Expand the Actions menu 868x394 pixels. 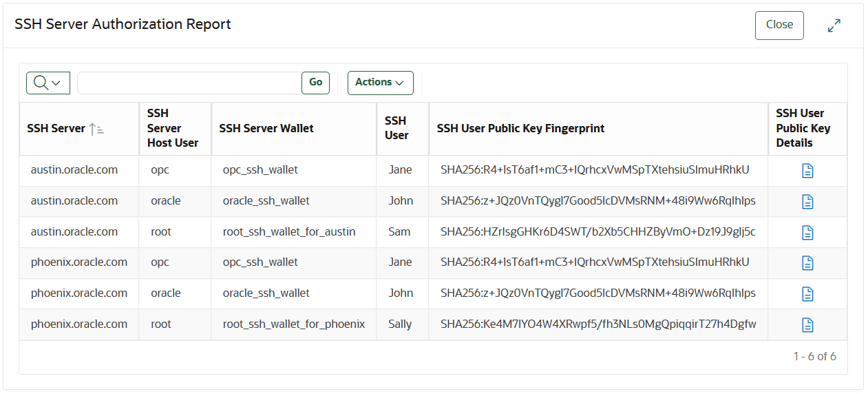click(x=380, y=83)
